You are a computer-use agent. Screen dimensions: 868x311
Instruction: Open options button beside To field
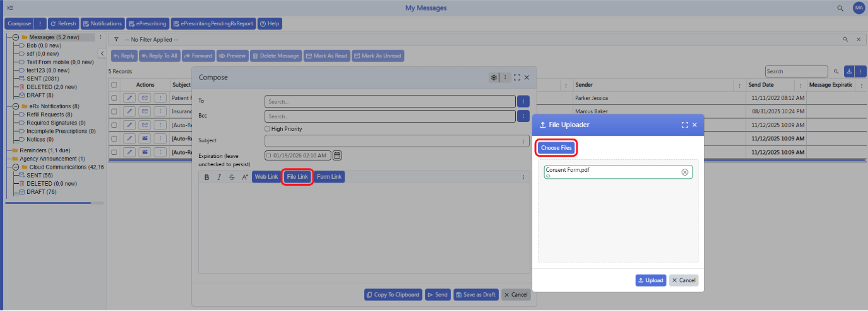523,101
